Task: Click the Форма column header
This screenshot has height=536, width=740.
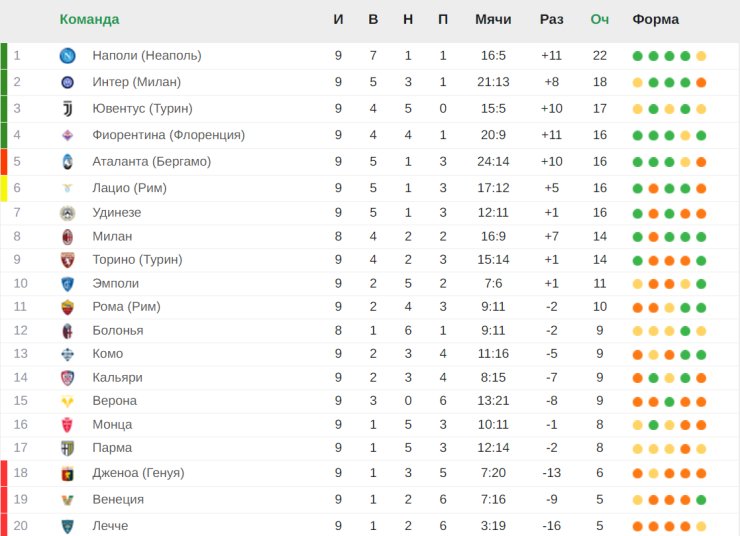Action: point(656,19)
